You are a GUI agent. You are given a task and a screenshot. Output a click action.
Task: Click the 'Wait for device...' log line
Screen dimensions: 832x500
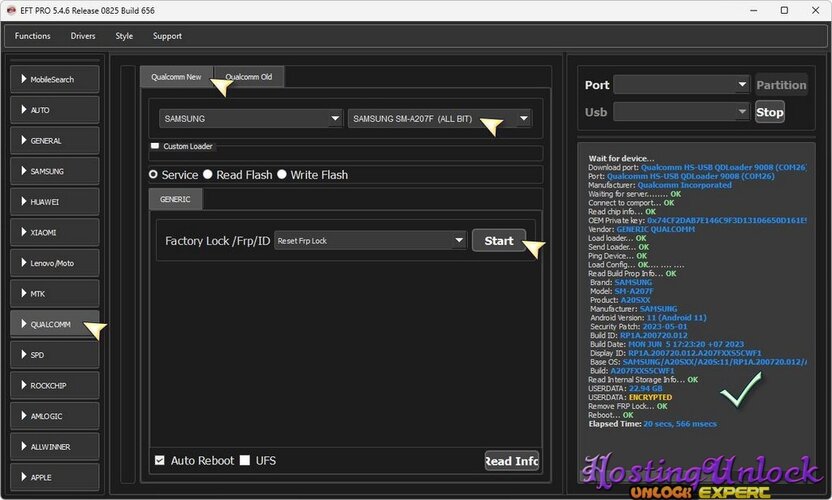621,158
